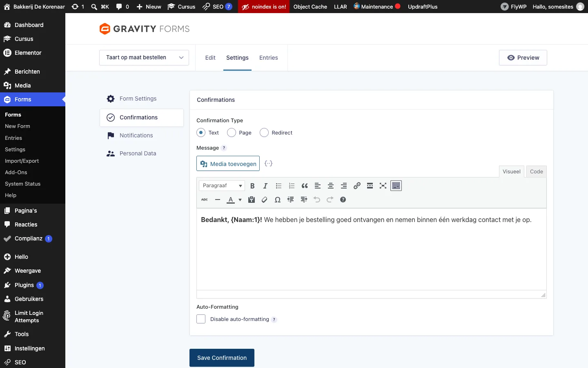Apply italic formatting in the editor toolbar
The height and width of the screenshot is (368, 588).
(265, 186)
